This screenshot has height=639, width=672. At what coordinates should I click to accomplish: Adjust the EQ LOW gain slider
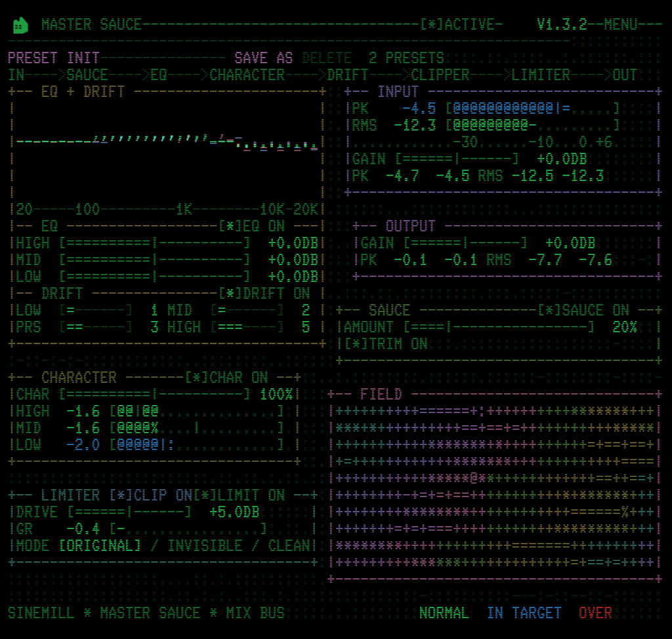tap(154, 276)
